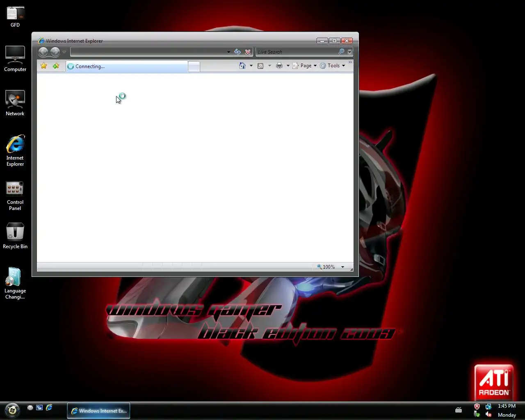Open the Favorites Center star icon
This screenshot has height=420, width=525.
pos(44,66)
